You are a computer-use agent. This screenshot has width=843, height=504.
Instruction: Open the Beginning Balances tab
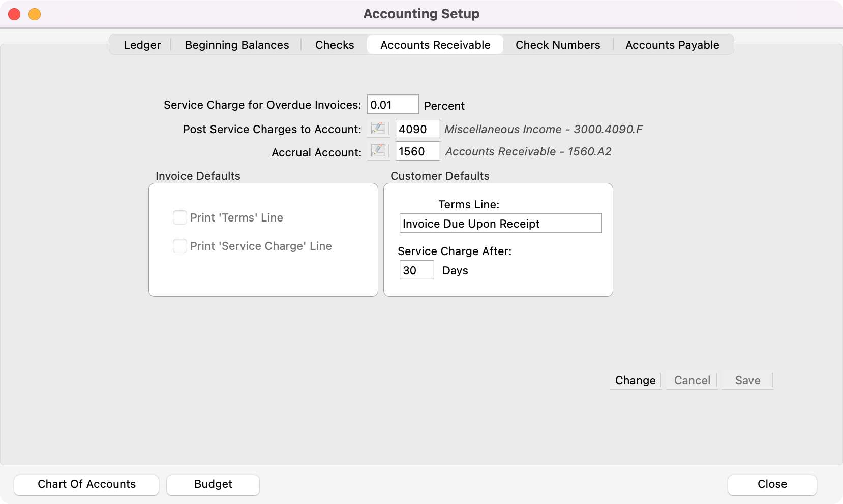tap(237, 45)
